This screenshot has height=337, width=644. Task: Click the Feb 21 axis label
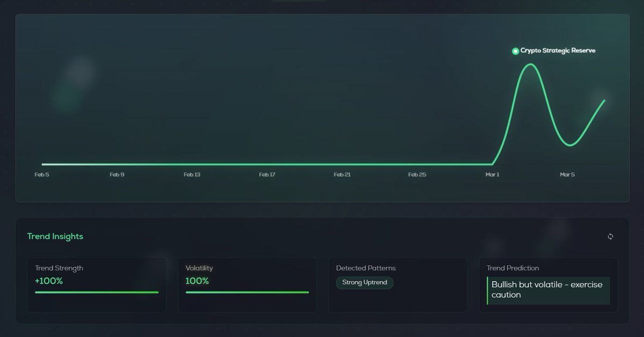(x=342, y=175)
